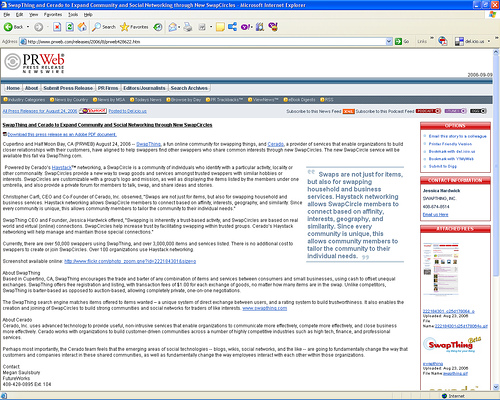Expand the del.icio.us dropdown arrow
Screen dimensions: 500x400
pos(489,41)
